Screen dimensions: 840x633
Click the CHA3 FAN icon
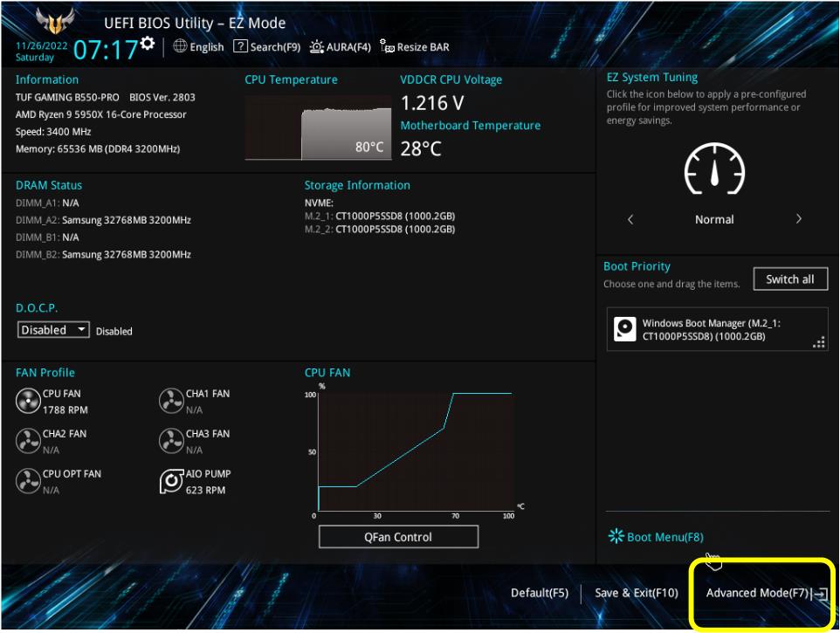171,441
